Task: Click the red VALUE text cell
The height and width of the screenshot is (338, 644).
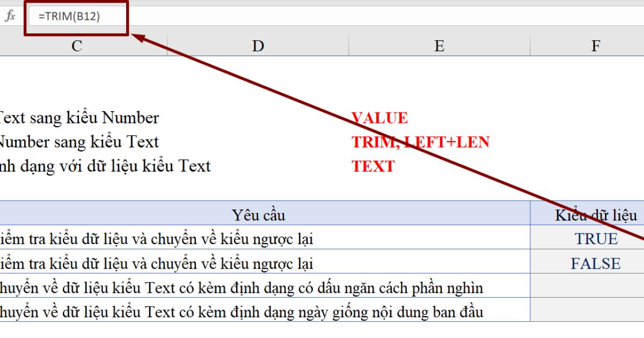Action: 379,118
